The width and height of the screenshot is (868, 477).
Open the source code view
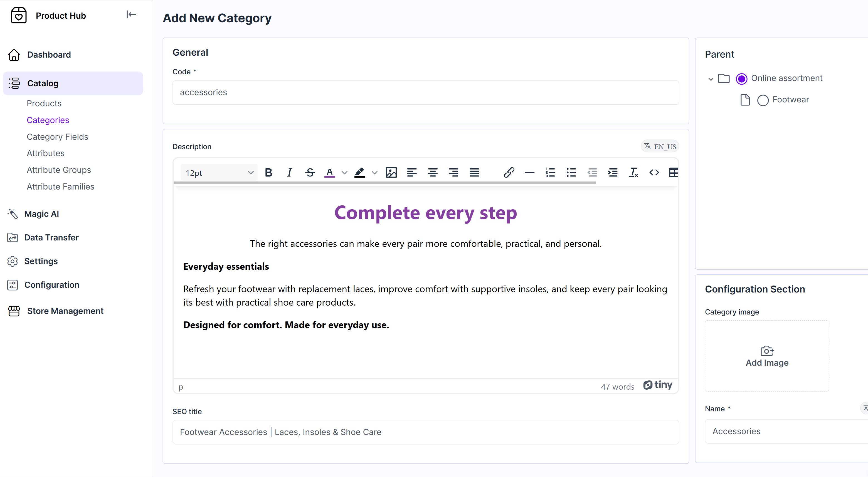[x=654, y=173]
